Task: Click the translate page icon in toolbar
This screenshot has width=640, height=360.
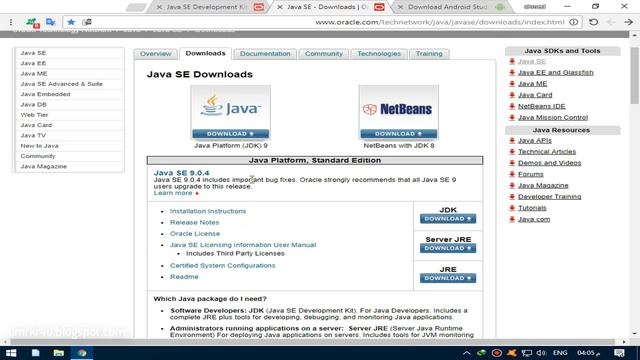Action: pos(51,22)
